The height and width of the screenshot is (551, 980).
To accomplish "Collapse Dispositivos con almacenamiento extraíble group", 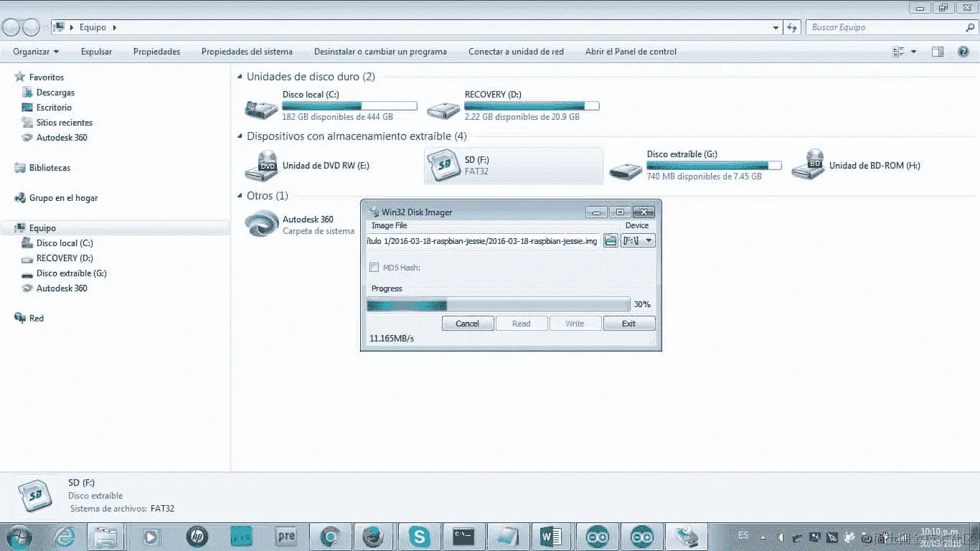I will coord(240,136).
